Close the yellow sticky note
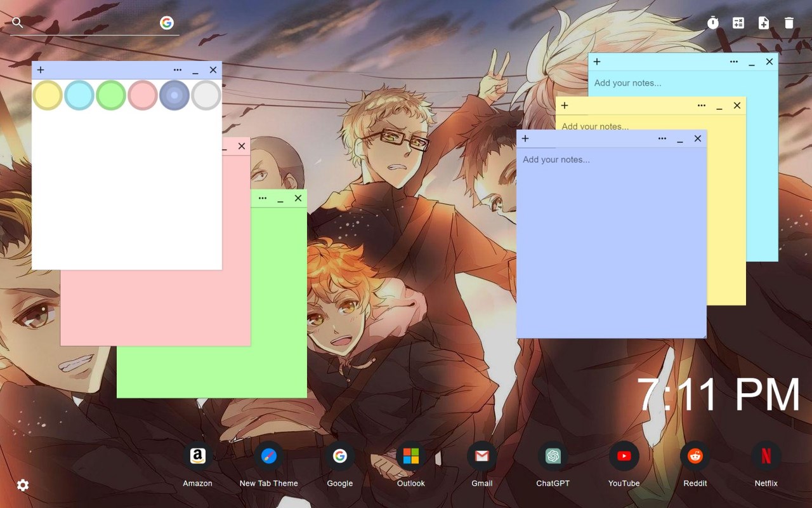Screen dimensions: 812x508 tap(737, 105)
